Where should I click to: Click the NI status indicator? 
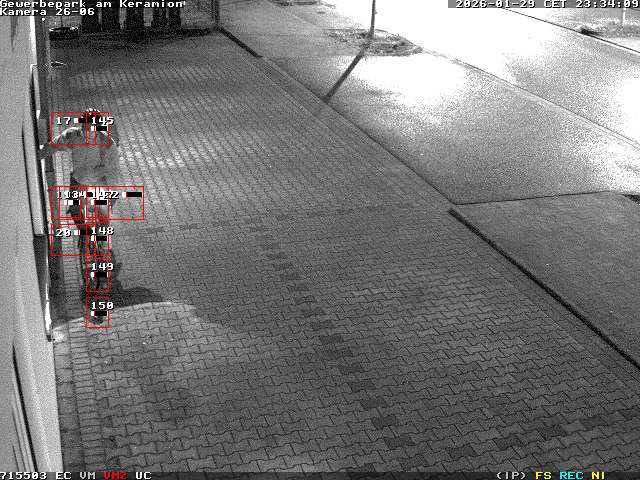(598, 475)
